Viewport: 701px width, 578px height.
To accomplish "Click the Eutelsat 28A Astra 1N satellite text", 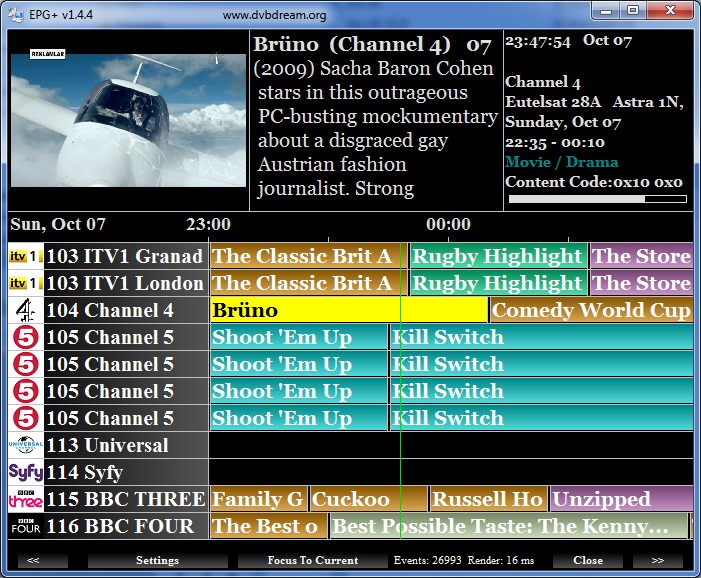I will [595, 102].
